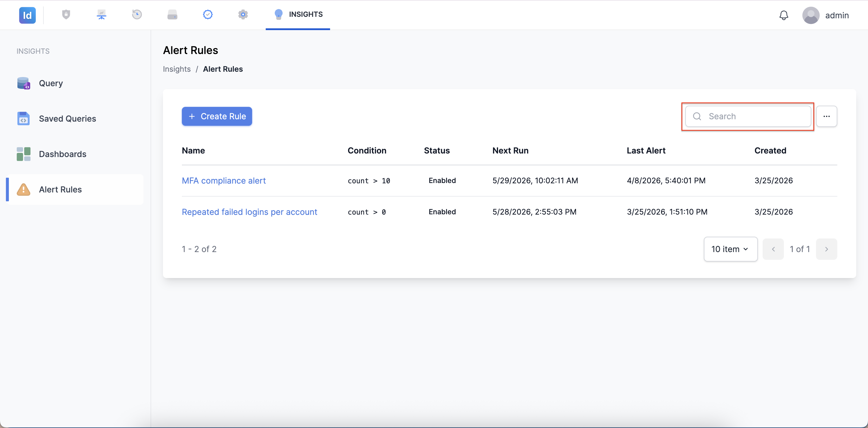This screenshot has height=428, width=868.
Task: Click the Id logo icon
Action: click(27, 15)
